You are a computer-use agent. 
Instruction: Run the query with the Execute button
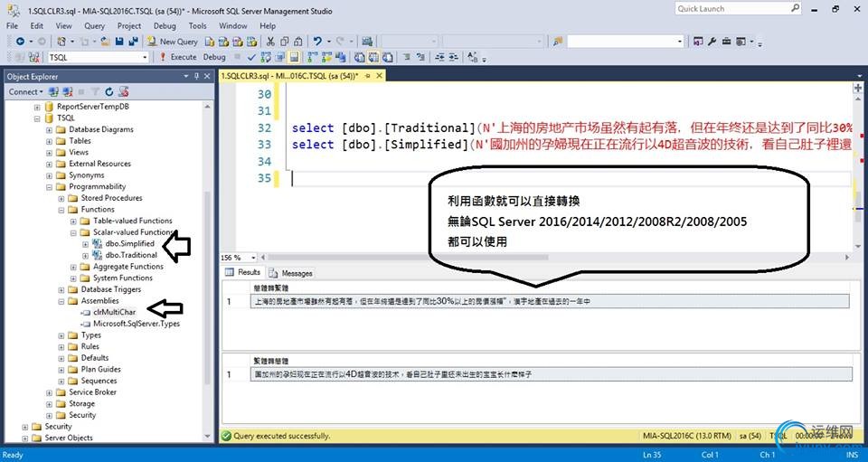pos(178,57)
